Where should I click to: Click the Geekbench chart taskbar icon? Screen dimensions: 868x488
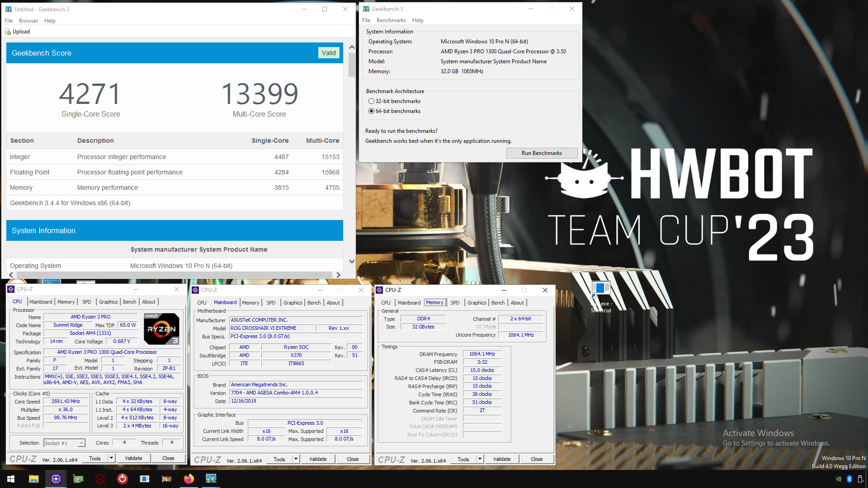[x=211, y=479]
